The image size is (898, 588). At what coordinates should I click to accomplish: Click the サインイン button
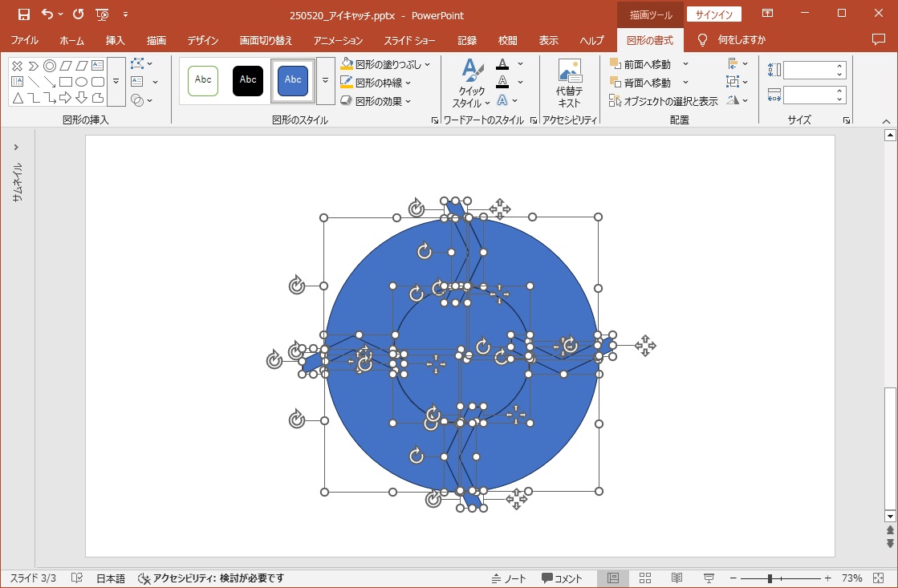coord(713,14)
